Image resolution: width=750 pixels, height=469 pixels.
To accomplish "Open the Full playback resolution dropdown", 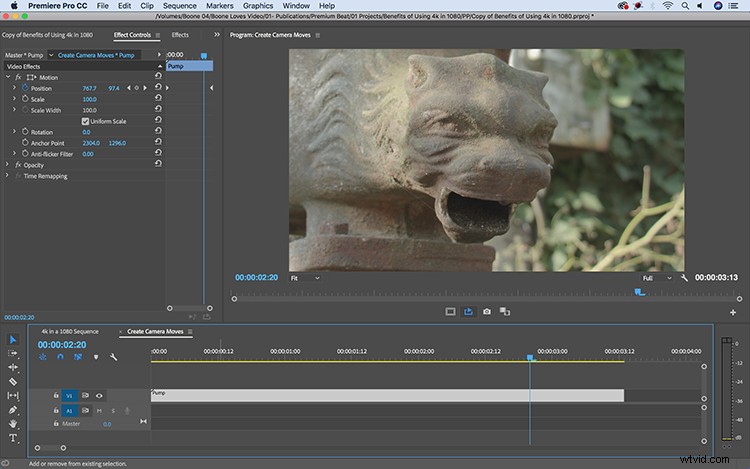I will (657, 278).
